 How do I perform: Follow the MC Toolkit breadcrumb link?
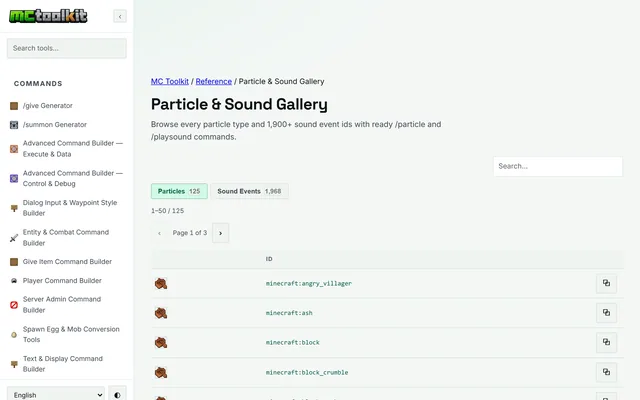170,81
